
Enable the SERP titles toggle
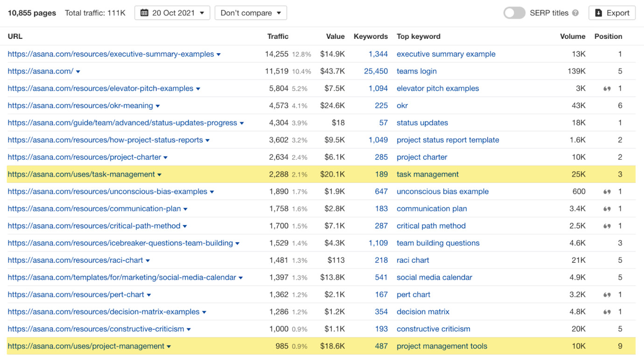pos(514,13)
